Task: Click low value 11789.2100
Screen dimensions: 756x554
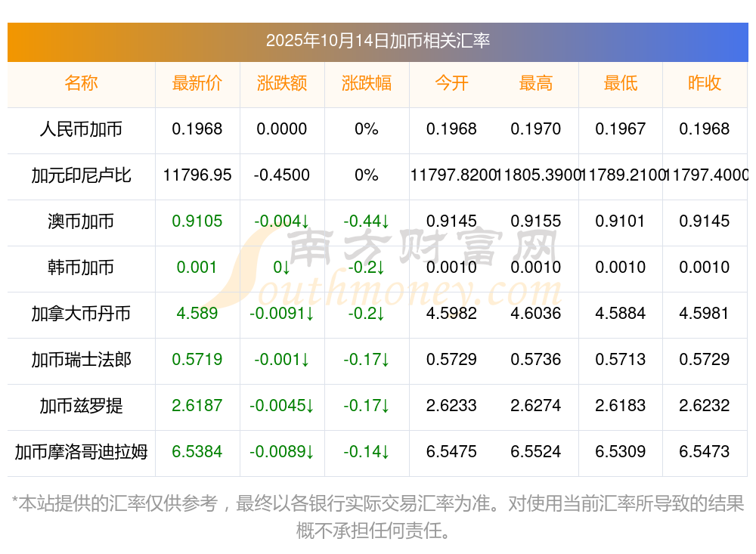Action: pos(622,175)
